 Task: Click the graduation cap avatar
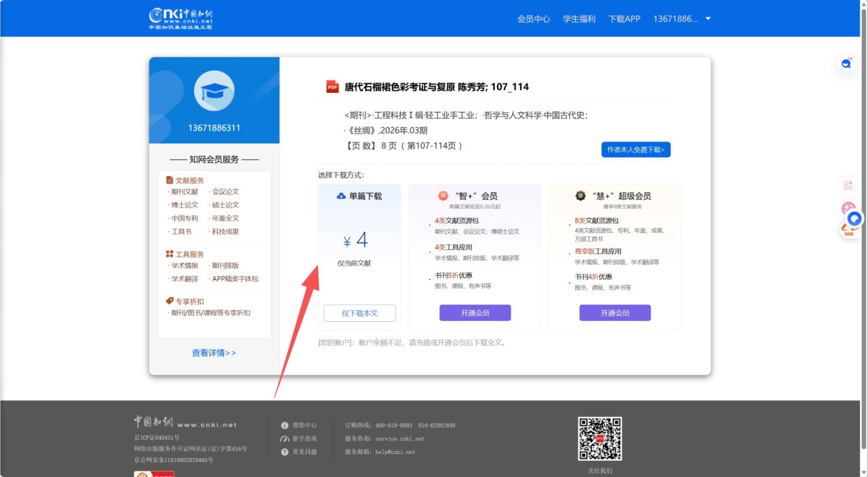point(214,91)
